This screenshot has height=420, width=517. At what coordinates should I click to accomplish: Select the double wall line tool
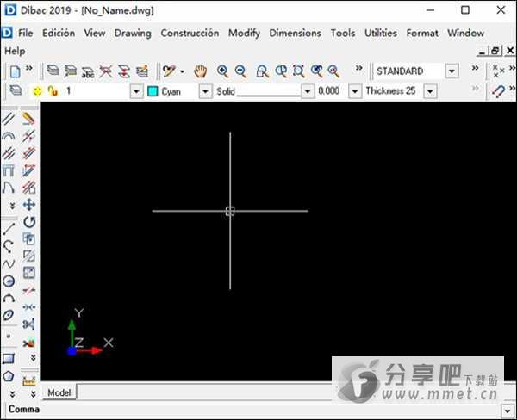[9, 119]
